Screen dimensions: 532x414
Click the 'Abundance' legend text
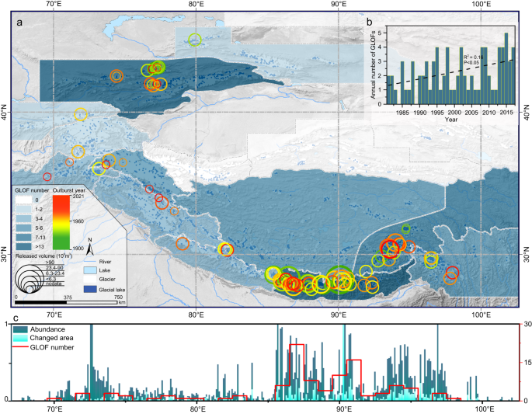coord(47,329)
